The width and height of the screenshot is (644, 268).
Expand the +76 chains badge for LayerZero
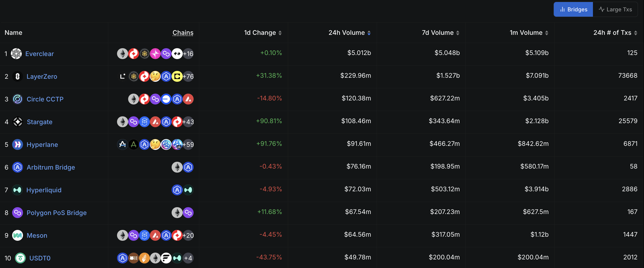pos(188,76)
